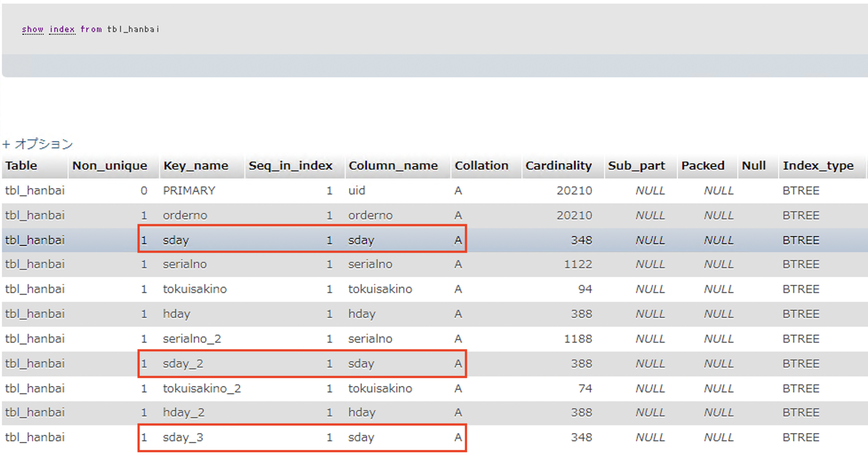Click the Seq_in_index column header
Image resolution: width=868 pixels, height=476 pixels.
pos(291,166)
